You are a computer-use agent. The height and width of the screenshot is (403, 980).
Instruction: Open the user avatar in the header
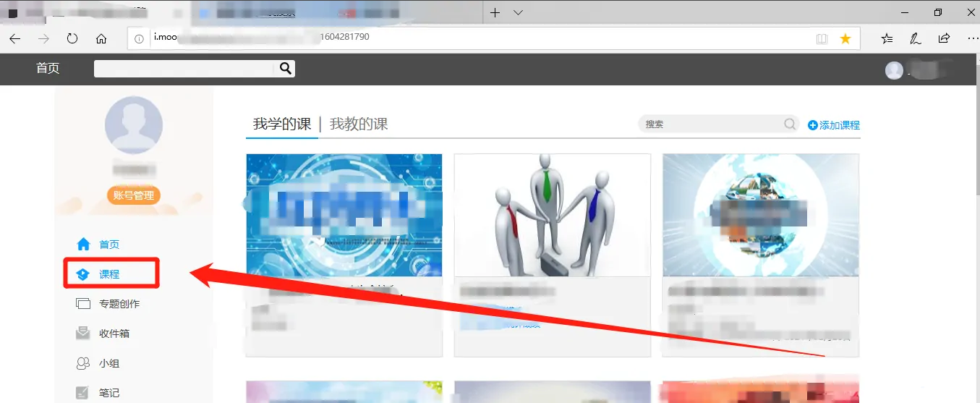click(x=895, y=70)
